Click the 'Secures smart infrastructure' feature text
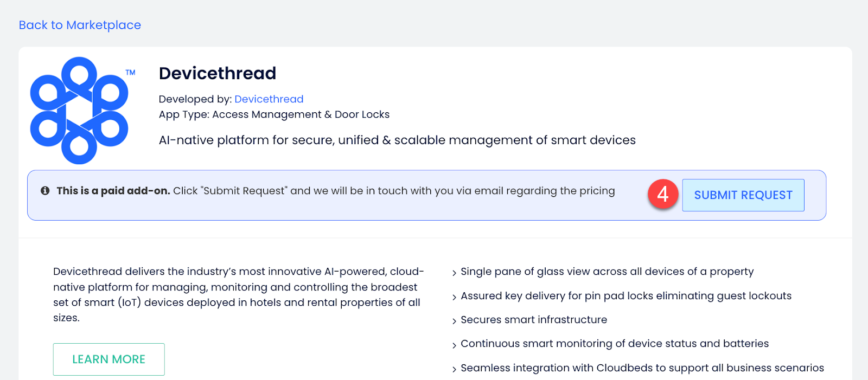This screenshot has height=380, width=868. pyautogui.click(x=534, y=320)
